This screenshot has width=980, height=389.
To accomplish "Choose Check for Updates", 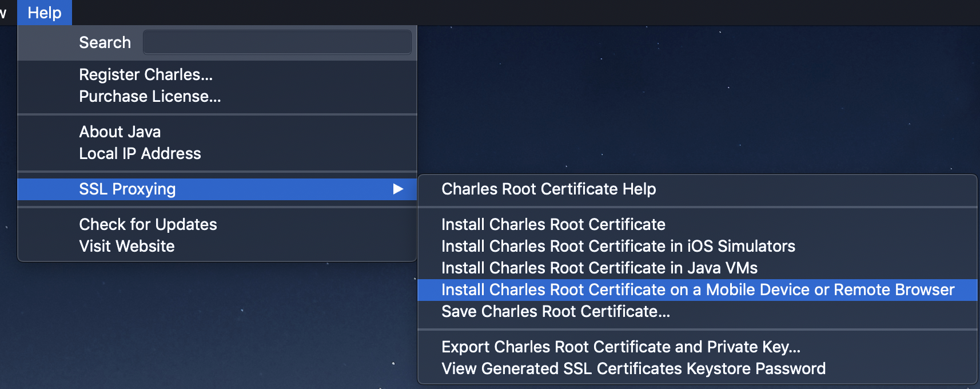I will point(217,224).
